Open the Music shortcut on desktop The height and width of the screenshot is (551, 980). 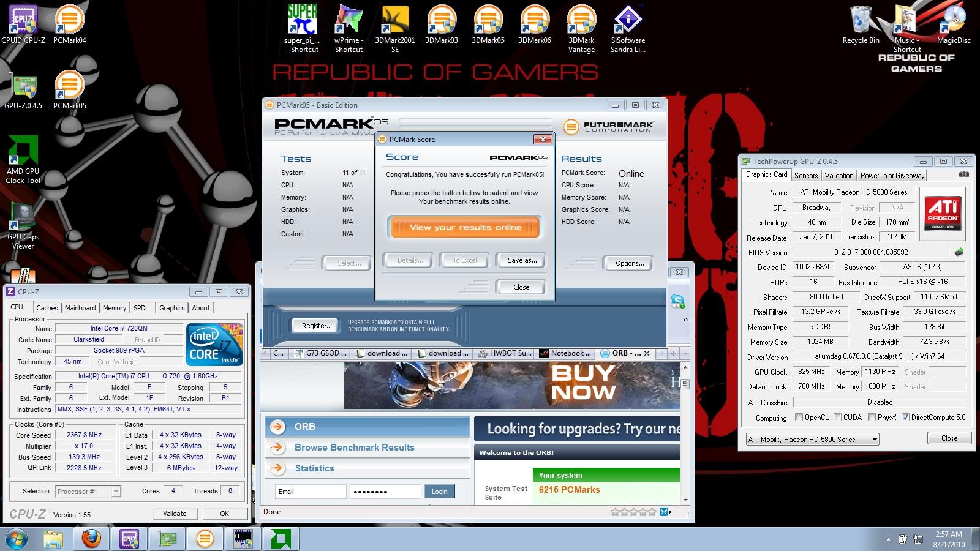(907, 28)
